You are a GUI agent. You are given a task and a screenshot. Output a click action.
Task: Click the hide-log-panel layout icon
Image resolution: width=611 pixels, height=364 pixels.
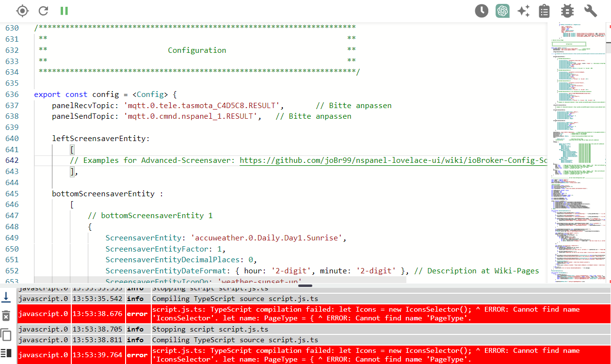[x=6, y=353]
